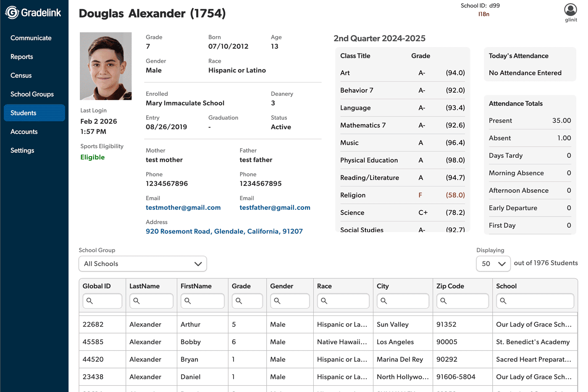Click search icon in FirstName filter

(188, 301)
